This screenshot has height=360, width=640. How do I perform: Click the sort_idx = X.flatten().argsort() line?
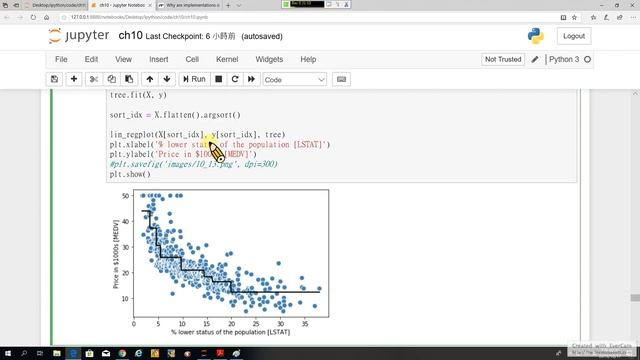click(x=175, y=115)
